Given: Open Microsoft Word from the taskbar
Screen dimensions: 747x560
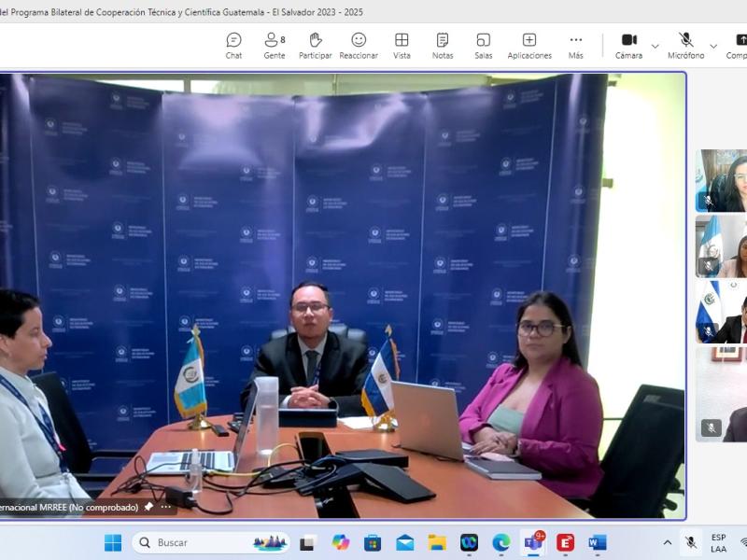Looking at the screenshot, I should (x=598, y=542).
